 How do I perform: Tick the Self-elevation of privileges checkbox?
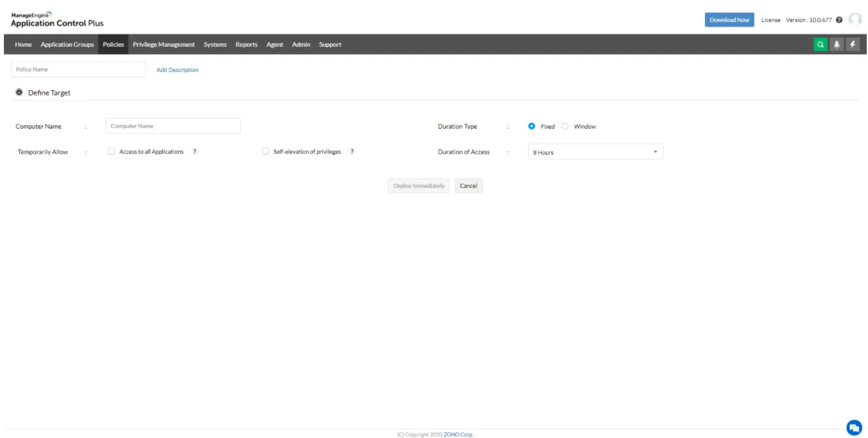pyautogui.click(x=265, y=151)
